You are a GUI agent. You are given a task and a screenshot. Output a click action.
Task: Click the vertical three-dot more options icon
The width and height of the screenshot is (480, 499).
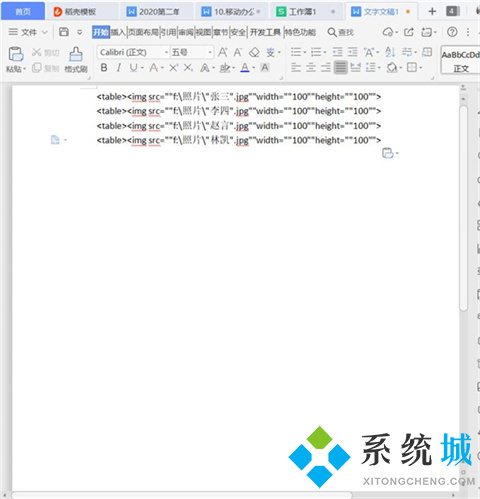468,32
